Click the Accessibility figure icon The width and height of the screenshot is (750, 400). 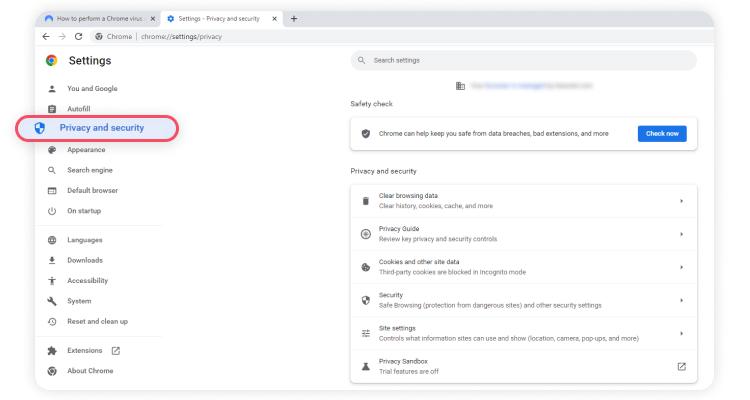click(x=52, y=281)
